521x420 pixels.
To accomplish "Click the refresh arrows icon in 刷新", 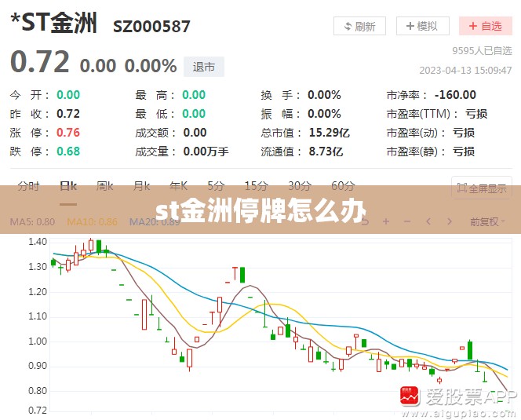I will (x=348, y=26).
